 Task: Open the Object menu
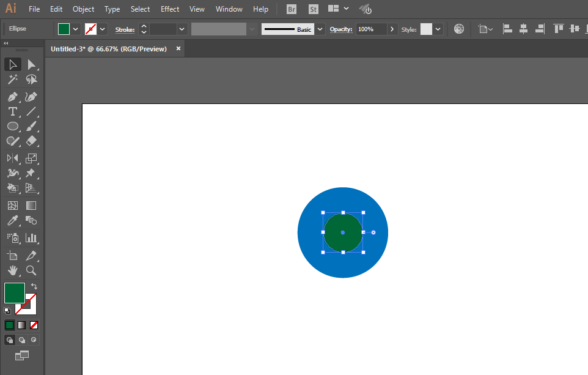(x=83, y=9)
